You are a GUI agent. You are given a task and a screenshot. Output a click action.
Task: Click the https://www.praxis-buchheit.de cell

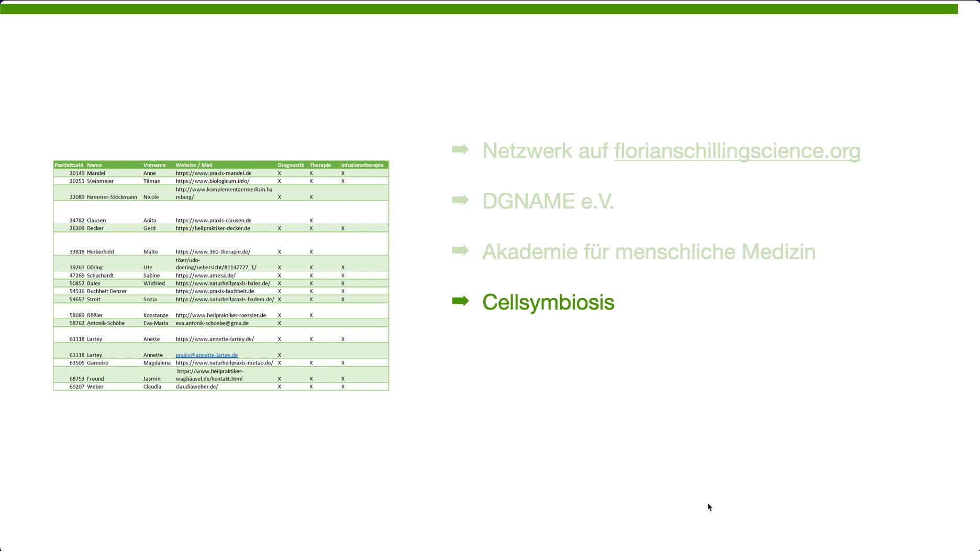tap(215, 291)
